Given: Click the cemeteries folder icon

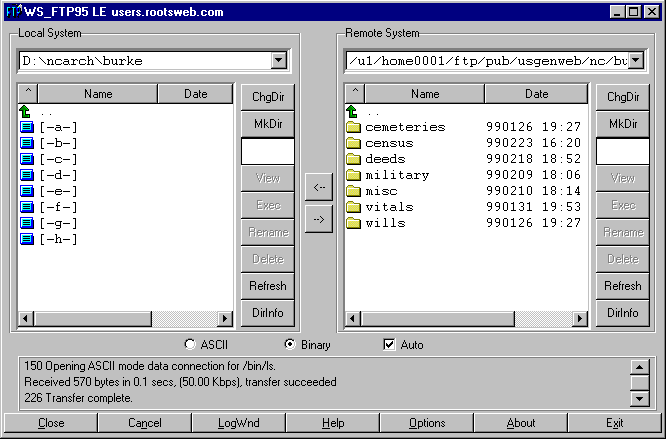Looking at the screenshot, I should (352, 127).
